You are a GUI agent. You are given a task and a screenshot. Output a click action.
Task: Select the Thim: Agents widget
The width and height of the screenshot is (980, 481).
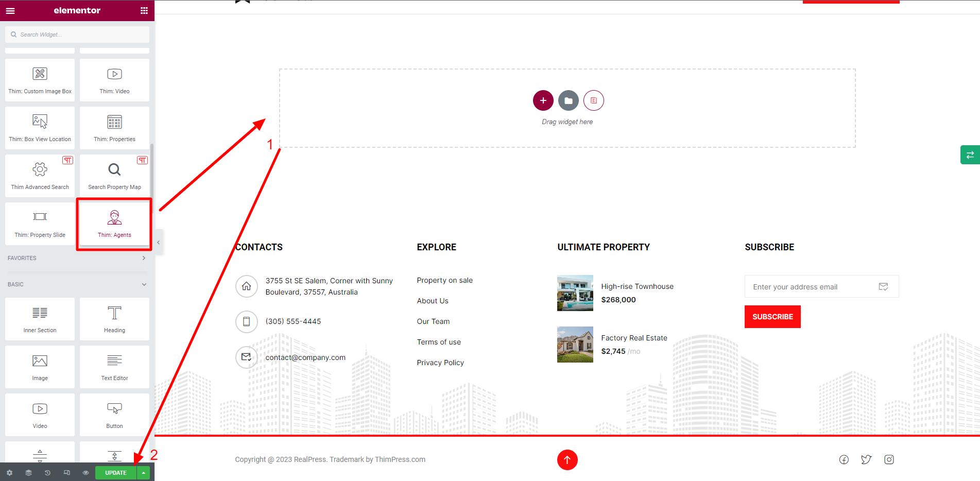point(114,224)
